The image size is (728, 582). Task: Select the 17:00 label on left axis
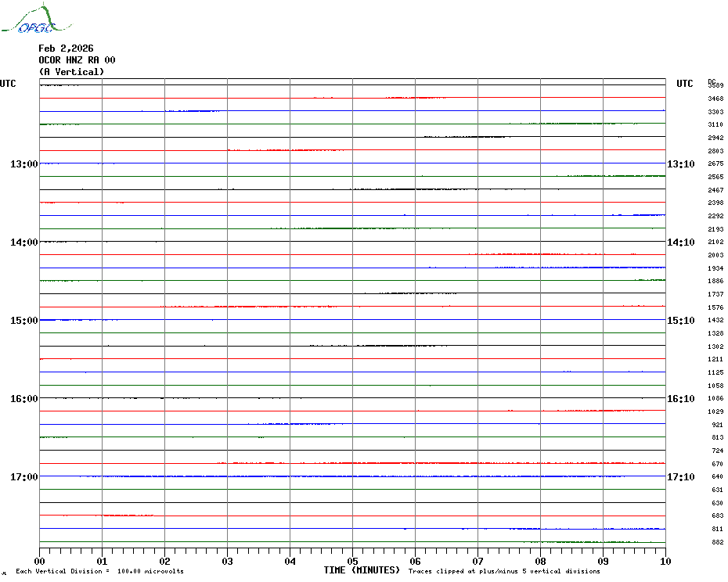click(24, 477)
